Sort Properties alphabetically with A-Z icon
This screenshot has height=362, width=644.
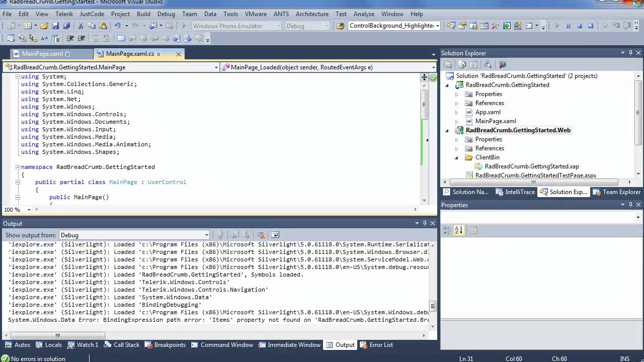pos(458,230)
